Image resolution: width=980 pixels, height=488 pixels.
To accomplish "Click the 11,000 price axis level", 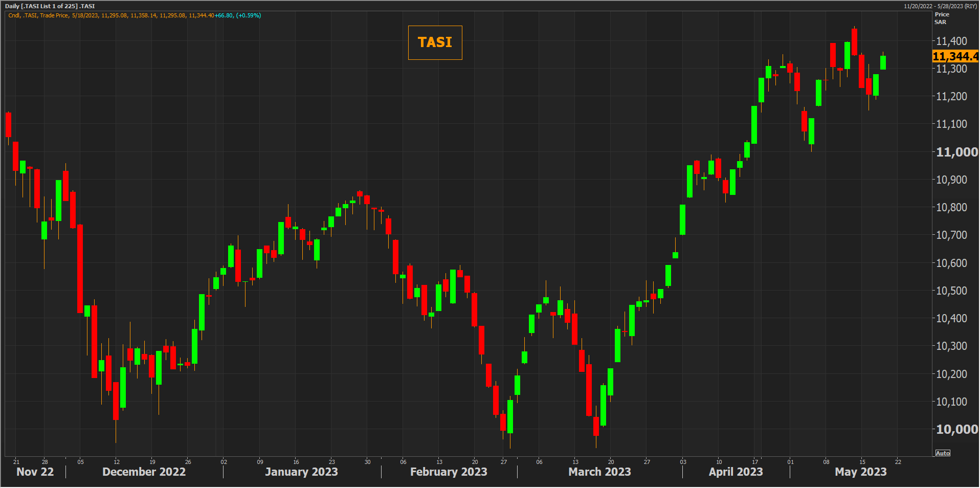I will (x=956, y=152).
